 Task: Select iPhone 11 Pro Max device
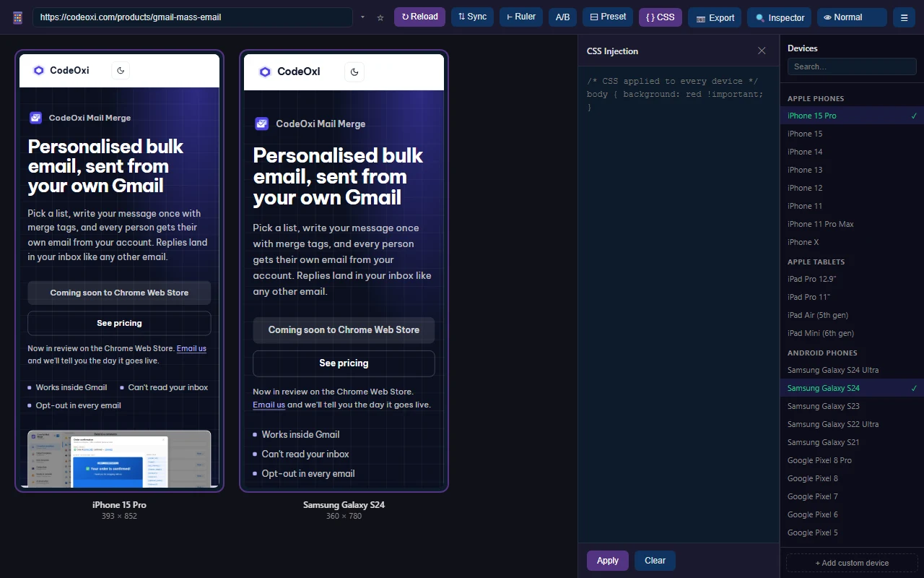852,224
